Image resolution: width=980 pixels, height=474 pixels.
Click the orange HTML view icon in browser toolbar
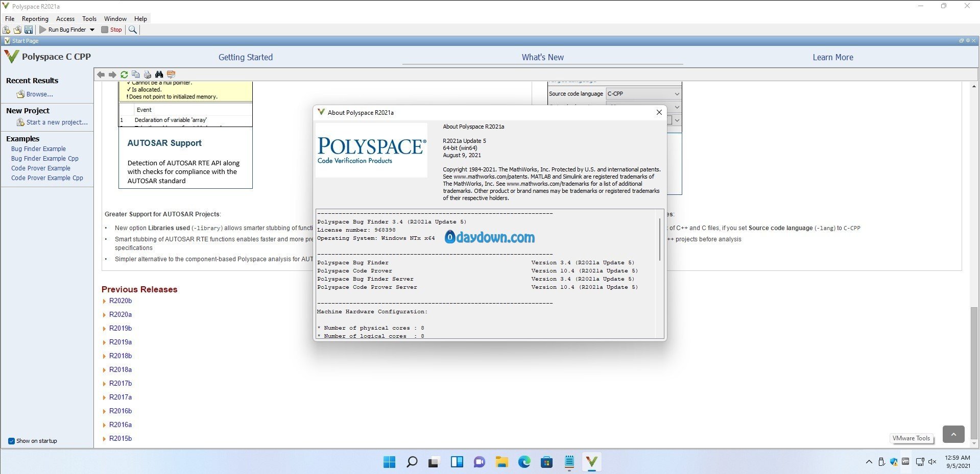(x=171, y=74)
